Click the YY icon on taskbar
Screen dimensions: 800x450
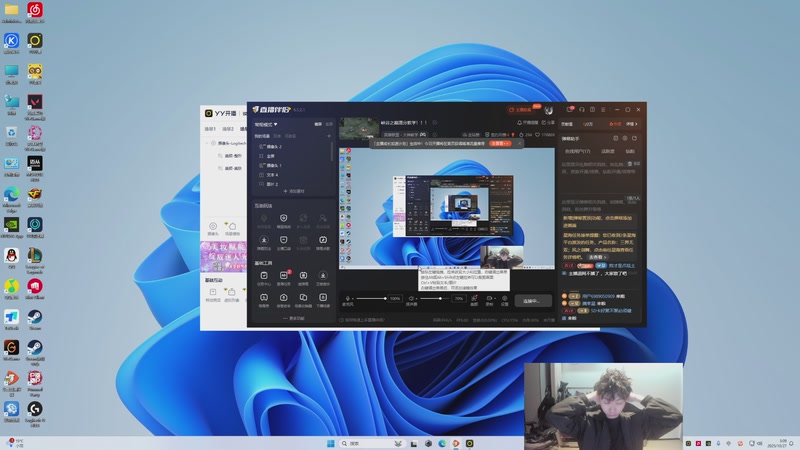click(469, 443)
